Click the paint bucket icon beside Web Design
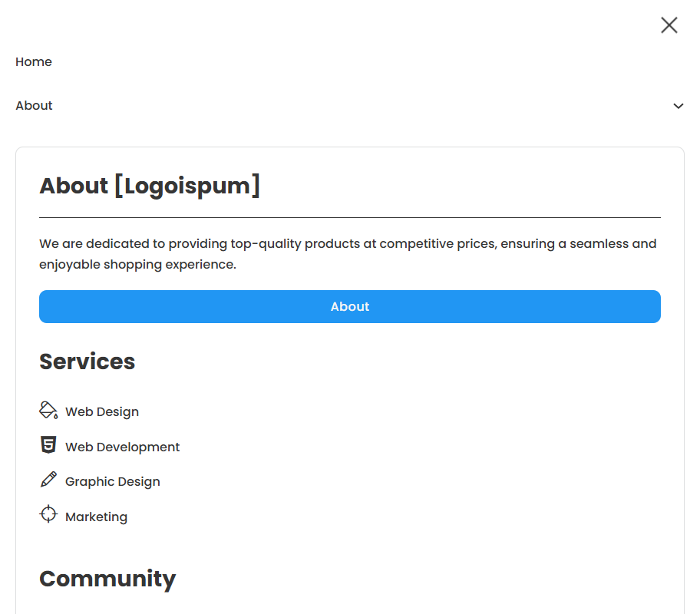Image resolution: width=700 pixels, height=614 pixels. coord(48,410)
